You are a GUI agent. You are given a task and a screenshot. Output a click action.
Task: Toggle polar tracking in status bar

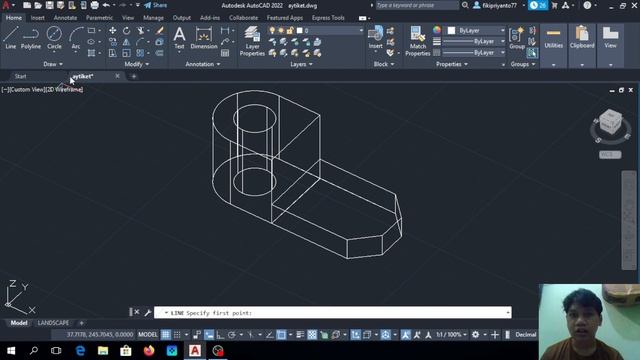[232, 335]
